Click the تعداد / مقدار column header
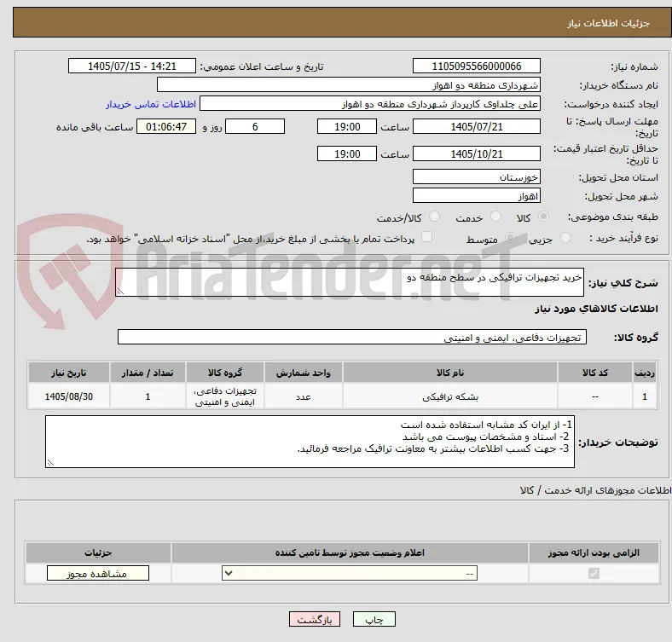The image size is (672, 642). (148, 373)
